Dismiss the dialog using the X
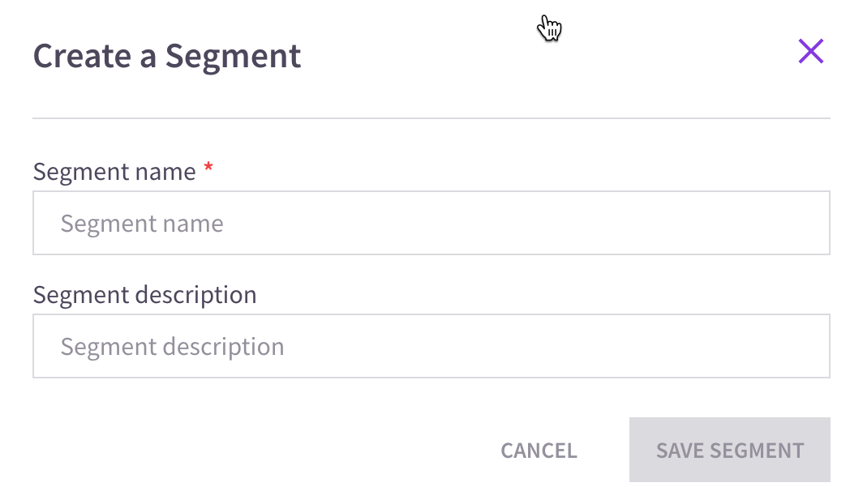The width and height of the screenshot is (850, 504). pos(811,51)
